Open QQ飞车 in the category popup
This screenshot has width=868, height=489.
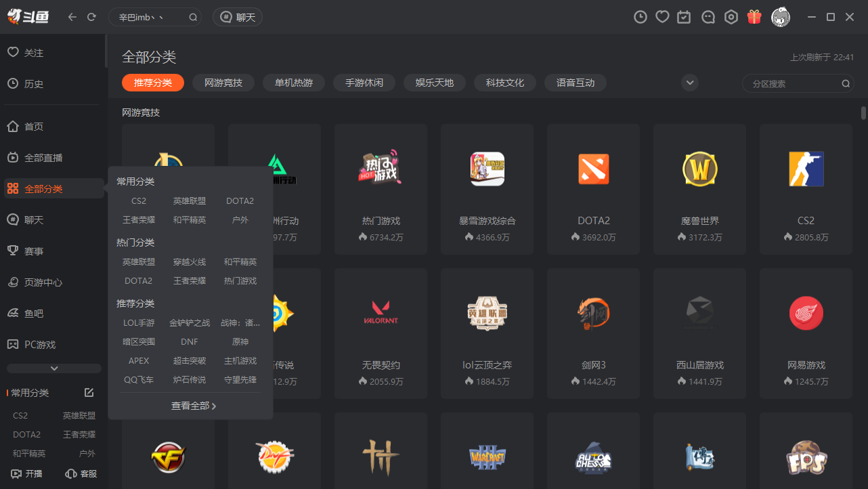pyautogui.click(x=139, y=380)
